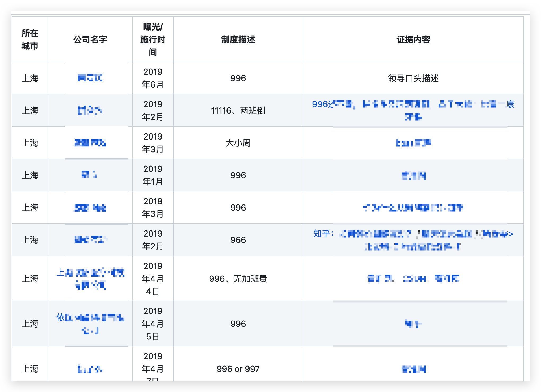Select the 2019年4月4日 date cell
Screen dimensions: 541x392
pyautogui.click(x=153, y=278)
